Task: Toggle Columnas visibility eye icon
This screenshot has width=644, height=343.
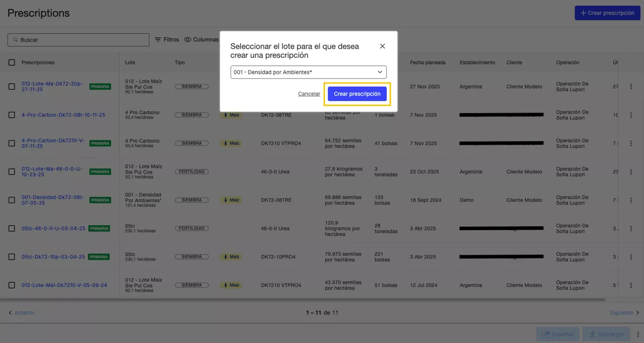Action: click(x=188, y=40)
